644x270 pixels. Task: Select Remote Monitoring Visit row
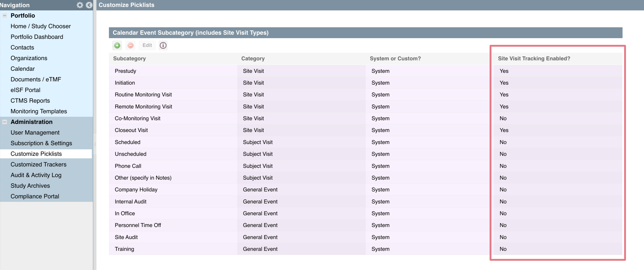[365, 107]
